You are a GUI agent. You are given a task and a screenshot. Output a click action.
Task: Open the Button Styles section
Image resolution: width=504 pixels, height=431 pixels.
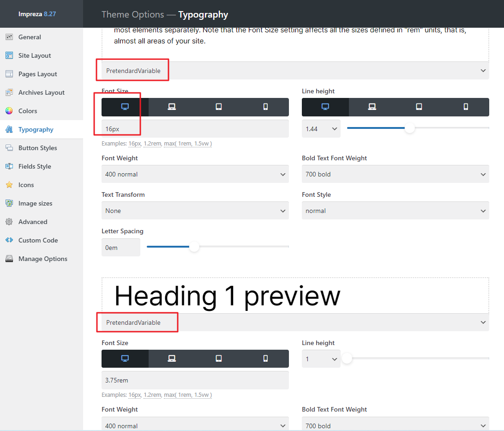[42, 148]
